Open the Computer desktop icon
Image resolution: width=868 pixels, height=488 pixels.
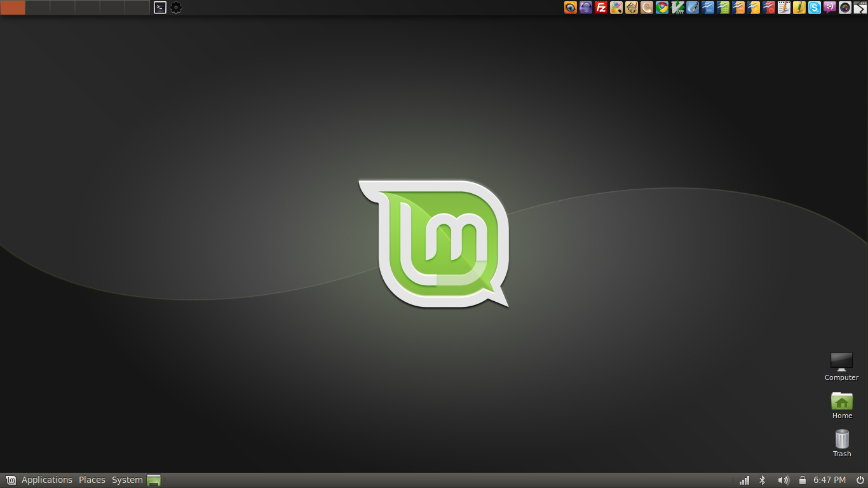point(841,367)
